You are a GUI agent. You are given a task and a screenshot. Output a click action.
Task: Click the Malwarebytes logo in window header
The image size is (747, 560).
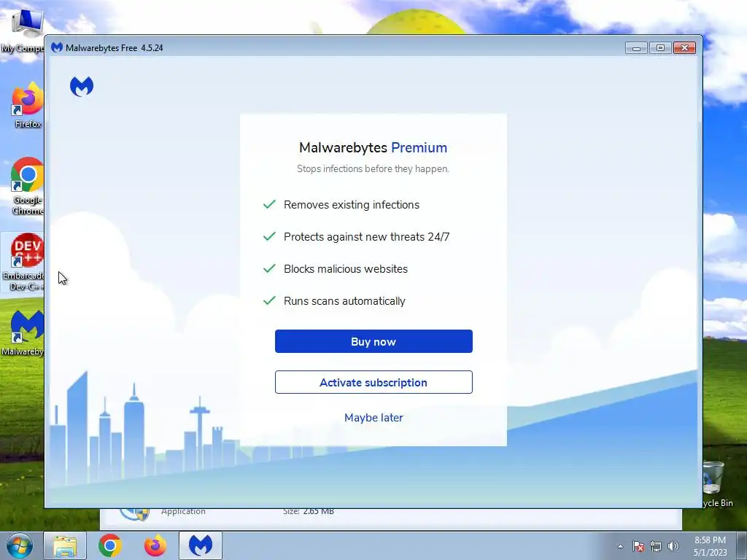pos(82,86)
